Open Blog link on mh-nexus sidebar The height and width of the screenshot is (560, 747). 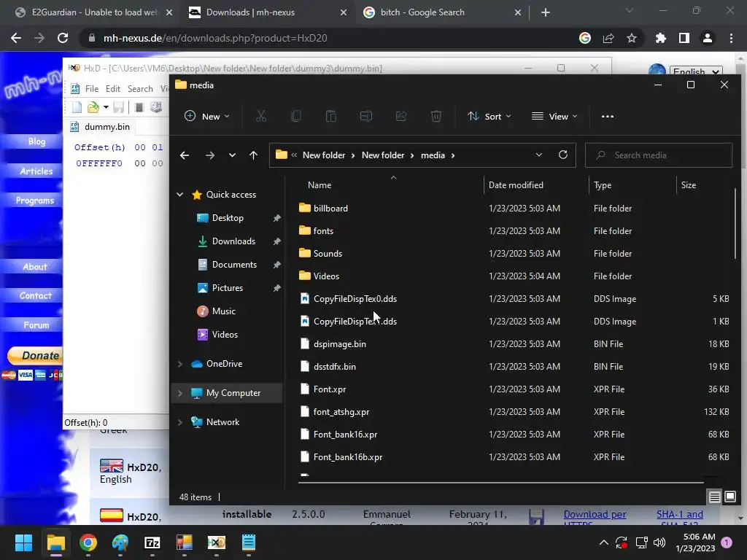[x=36, y=141]
